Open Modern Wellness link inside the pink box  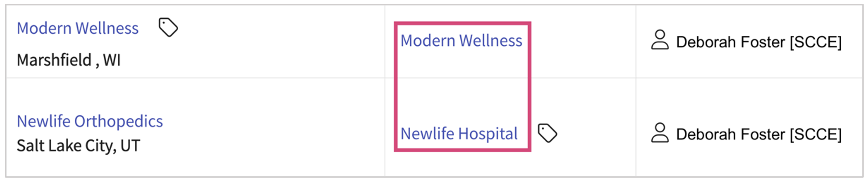pyautogui.click(x=461, y=41)
